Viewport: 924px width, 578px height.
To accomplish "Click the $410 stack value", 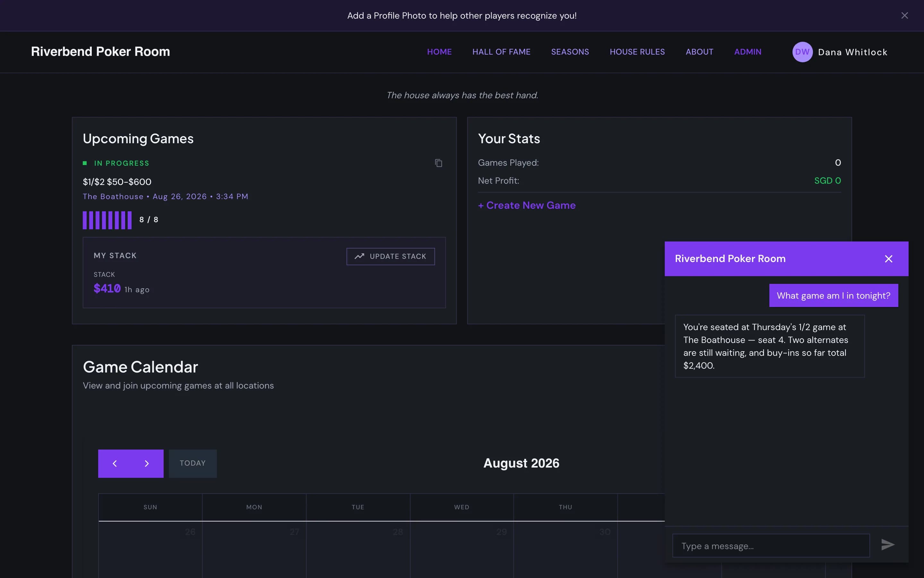I will [x=107, y=288].
